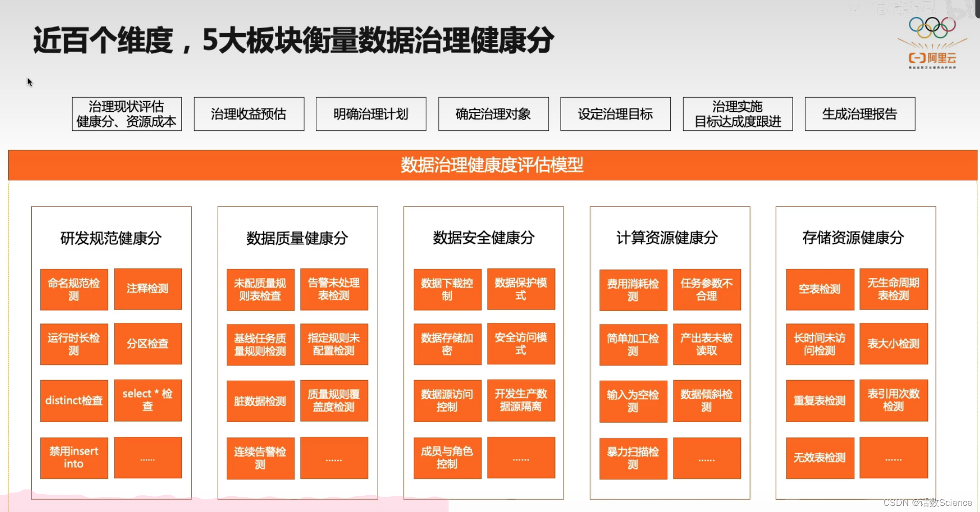Click the 数据安全健康分 heading
The height and width of the screenshot is (512, 980).
pos(484,238)
